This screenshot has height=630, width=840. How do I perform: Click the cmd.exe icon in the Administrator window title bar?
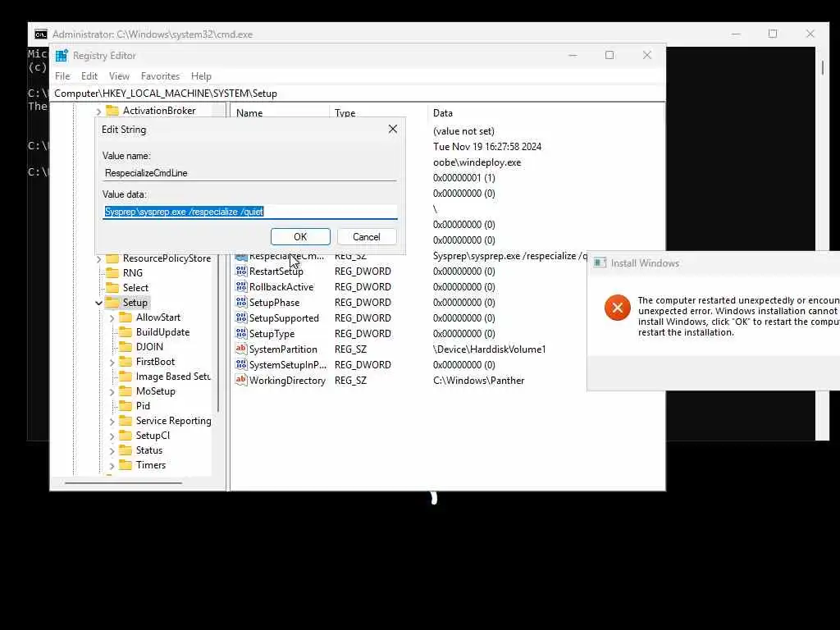coord(41,34)
